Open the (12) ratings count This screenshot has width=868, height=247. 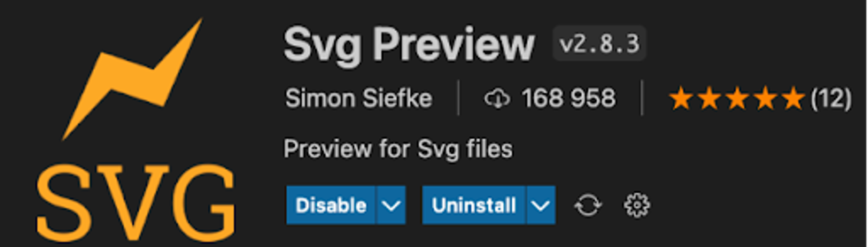pos(831,98)
